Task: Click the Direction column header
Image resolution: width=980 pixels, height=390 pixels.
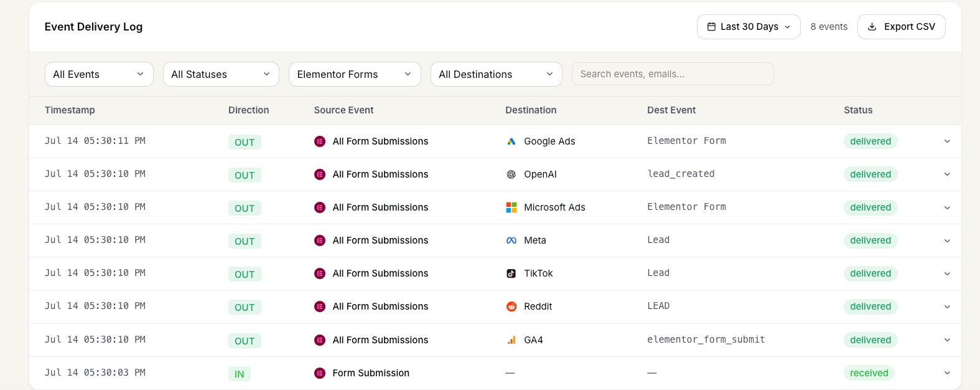Action: 248,110
